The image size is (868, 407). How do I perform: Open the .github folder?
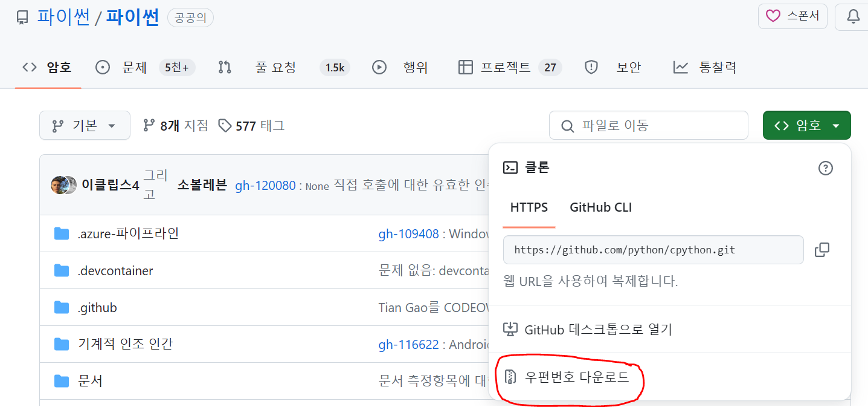97,307
